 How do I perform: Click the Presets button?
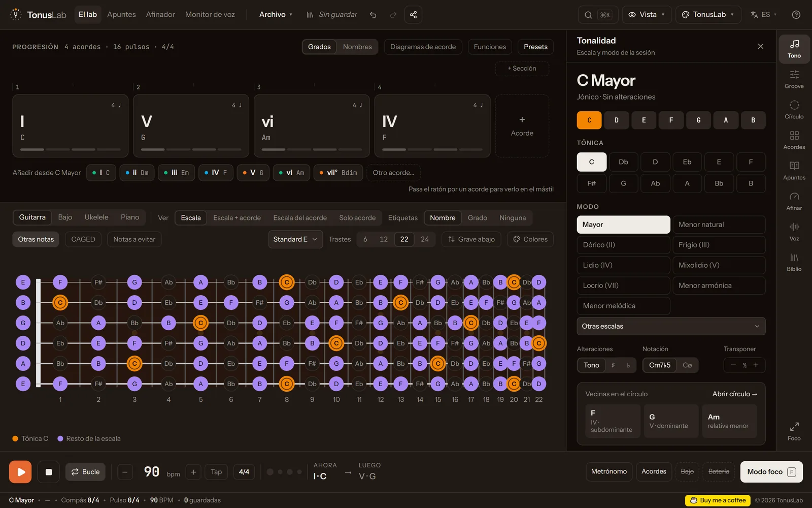535,47
